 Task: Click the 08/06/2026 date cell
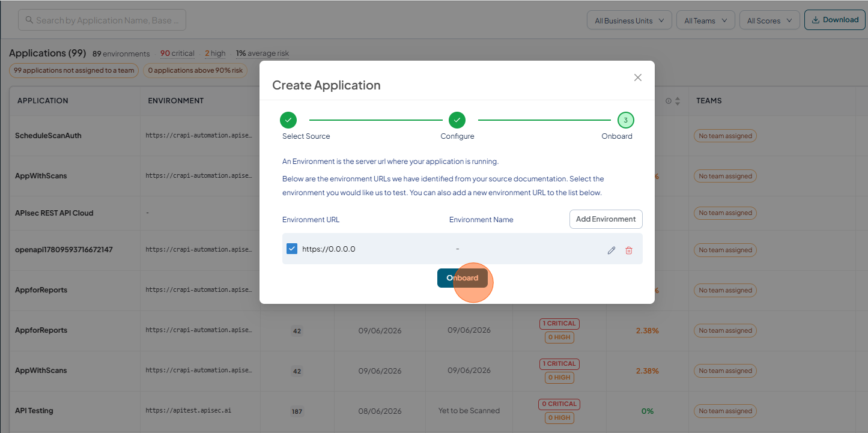coord(380,411)
